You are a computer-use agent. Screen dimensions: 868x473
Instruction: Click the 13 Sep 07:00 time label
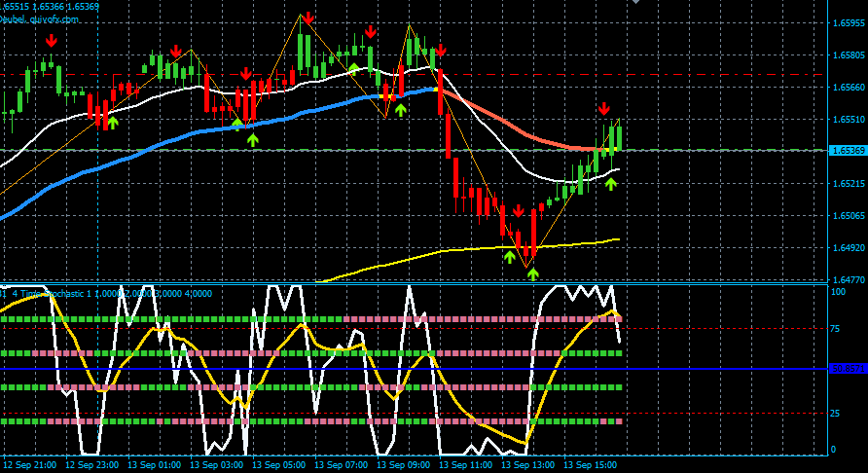pos(341,464)
